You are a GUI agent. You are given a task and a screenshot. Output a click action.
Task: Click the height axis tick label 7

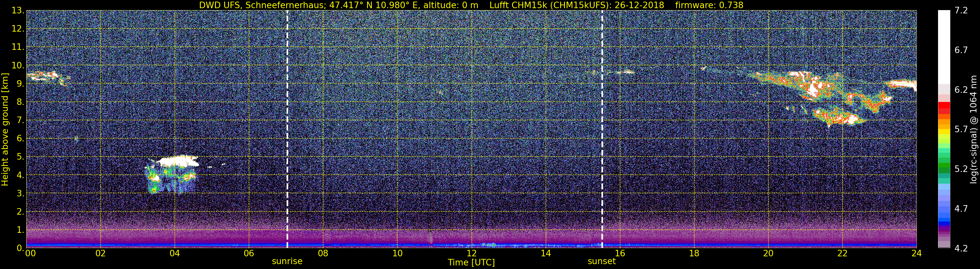coord(20,120)
